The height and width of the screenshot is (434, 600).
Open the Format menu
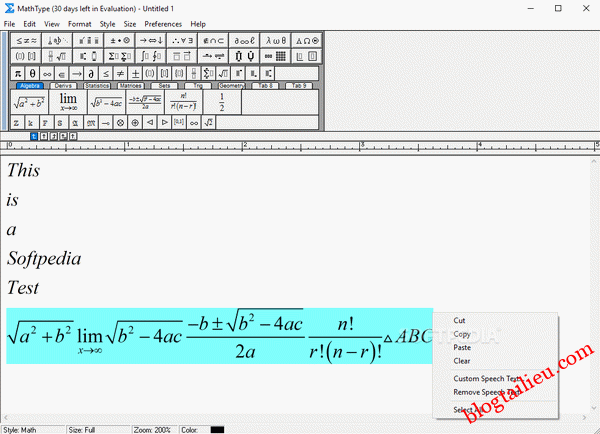click(x=80, y=24)
